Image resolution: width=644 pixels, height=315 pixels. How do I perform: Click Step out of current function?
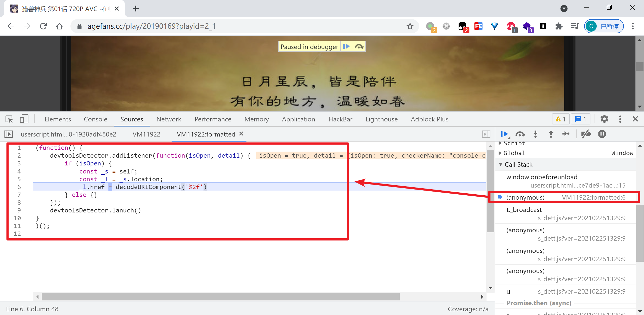(x=551, y=134)
